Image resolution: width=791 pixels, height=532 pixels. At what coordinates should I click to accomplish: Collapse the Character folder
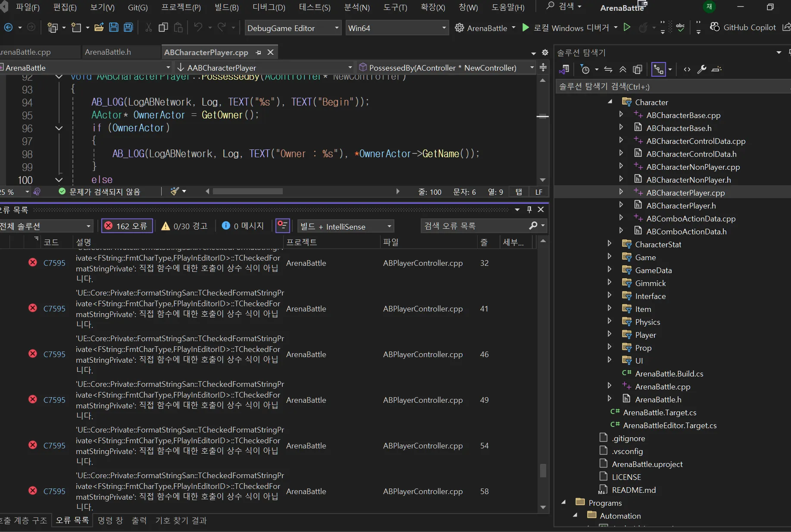pyautogui.click(x=610, y=102)
